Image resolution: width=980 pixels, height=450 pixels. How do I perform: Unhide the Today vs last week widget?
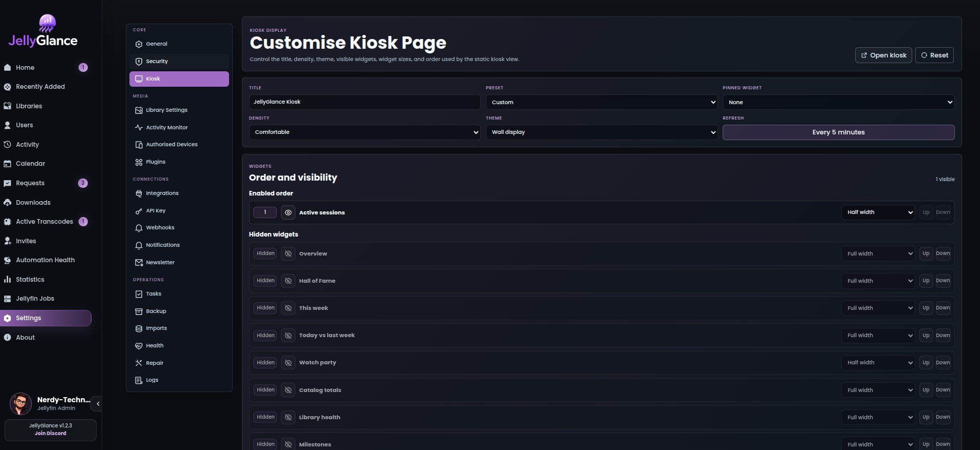(x=288, y=336)
